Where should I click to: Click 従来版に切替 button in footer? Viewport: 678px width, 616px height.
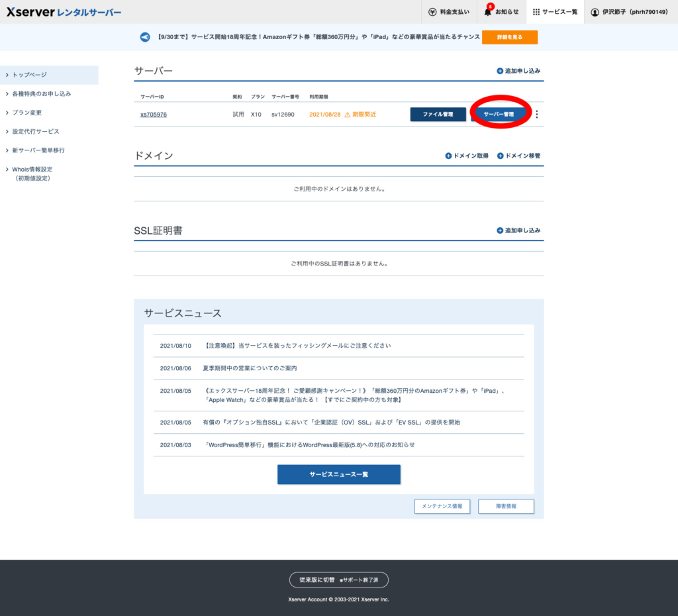click(x=339, y=580)
